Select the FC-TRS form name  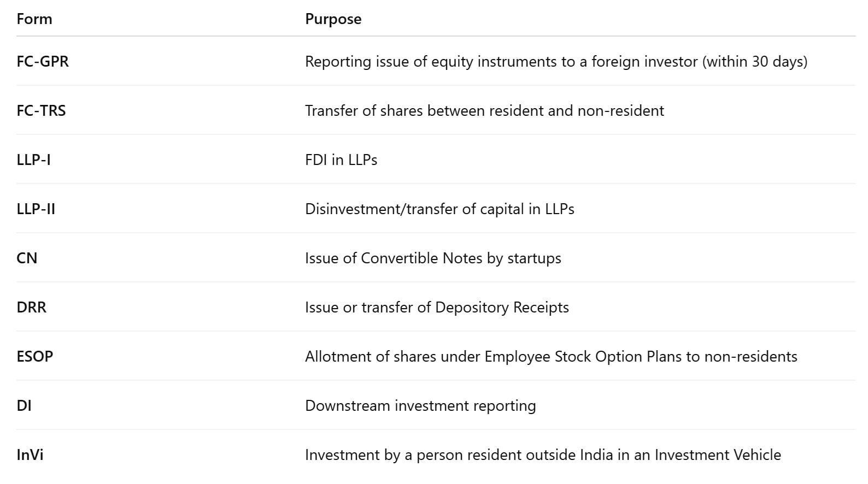(x=41, y=110)
